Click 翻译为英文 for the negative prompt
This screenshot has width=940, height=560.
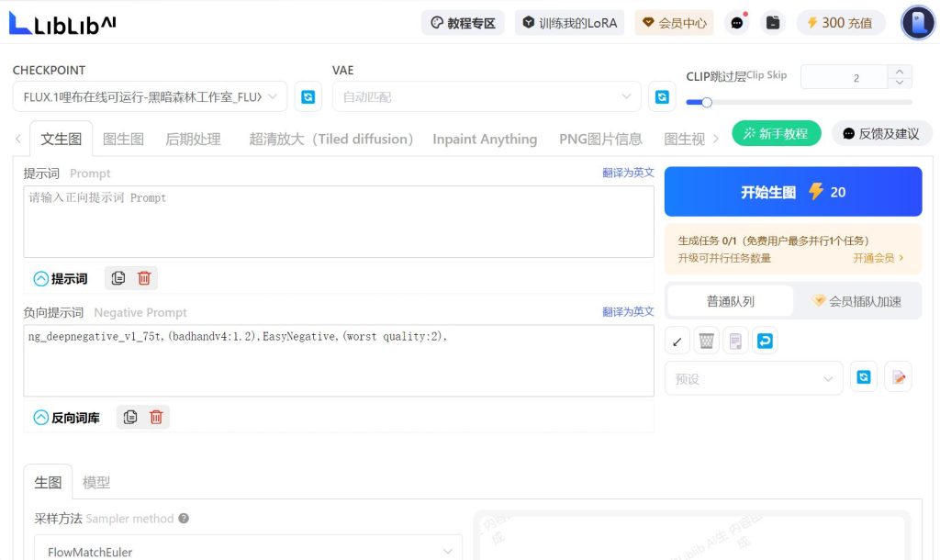(x=628, y=312)
